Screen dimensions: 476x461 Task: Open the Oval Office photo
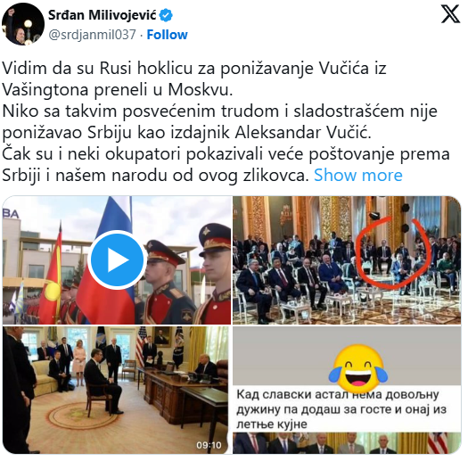click(115, 391)
